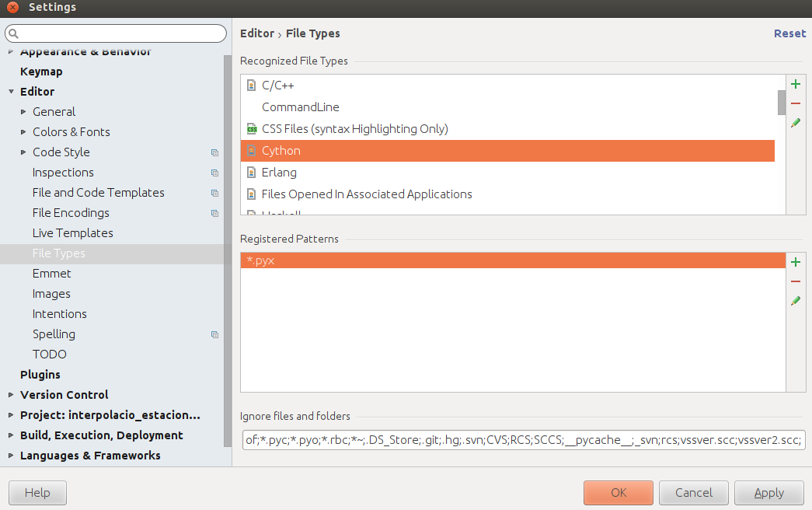The height and width of the screenshot is (510, 812).
Task: Click the File and Code Templates copy icon
Action: pos(214,193)
